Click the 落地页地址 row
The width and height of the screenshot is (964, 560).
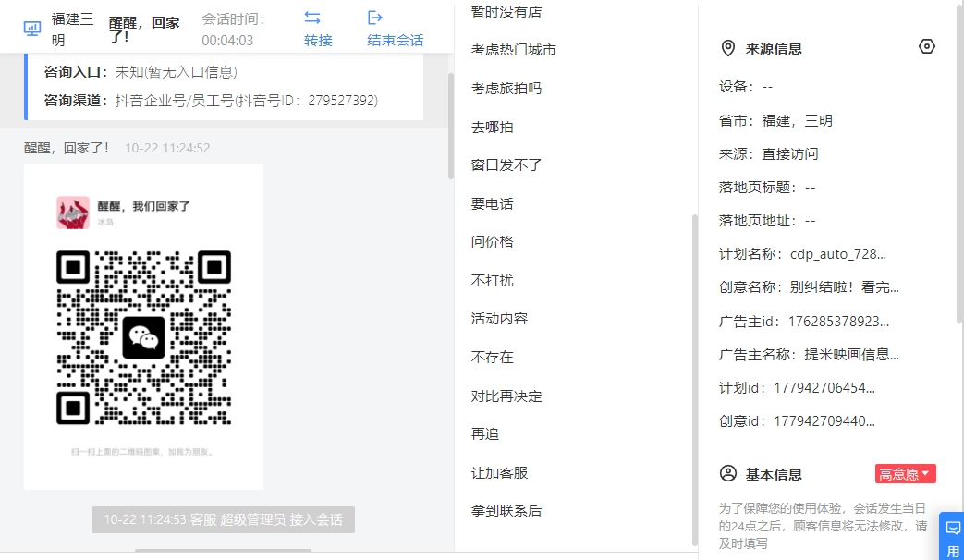coord(767,221)
